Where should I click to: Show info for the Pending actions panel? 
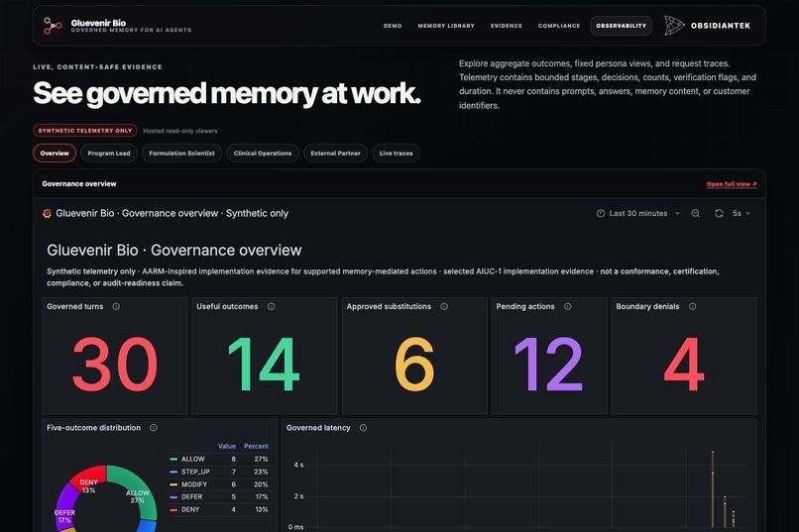pyautogui.click(x=568, y=306)
